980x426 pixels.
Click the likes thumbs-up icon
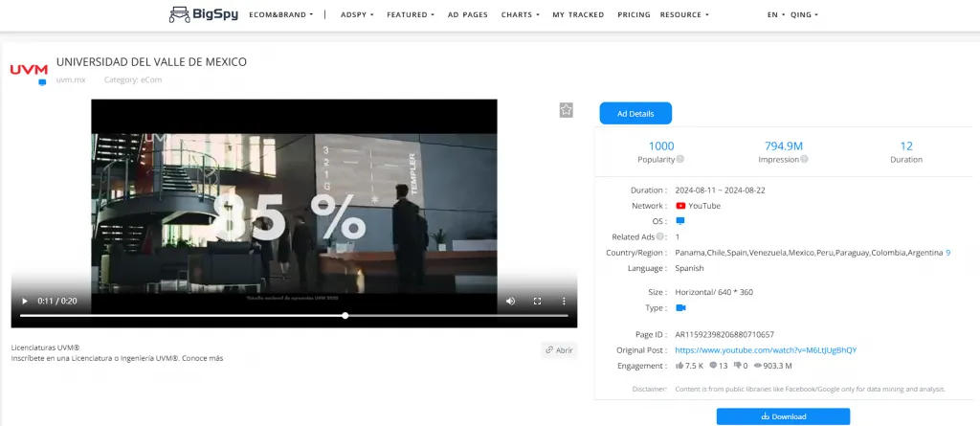point(680,366)
